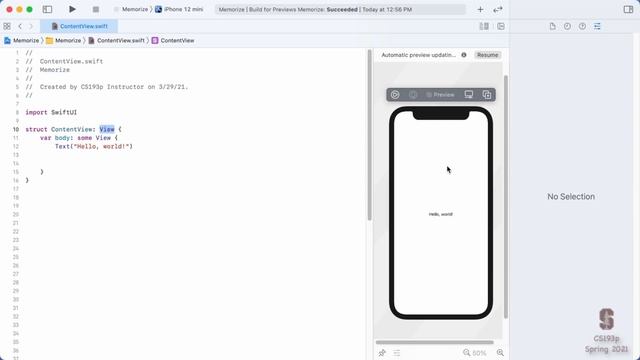This screenshot has width=640, height=360.
Task: Zoom in the canvas
Action: (500, 353)
